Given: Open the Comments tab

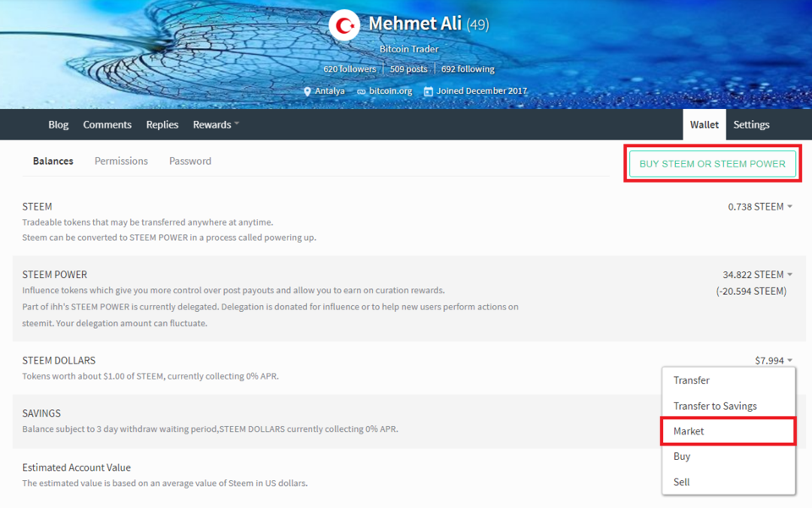Looking at the screenshot, I should pos(107,124).
